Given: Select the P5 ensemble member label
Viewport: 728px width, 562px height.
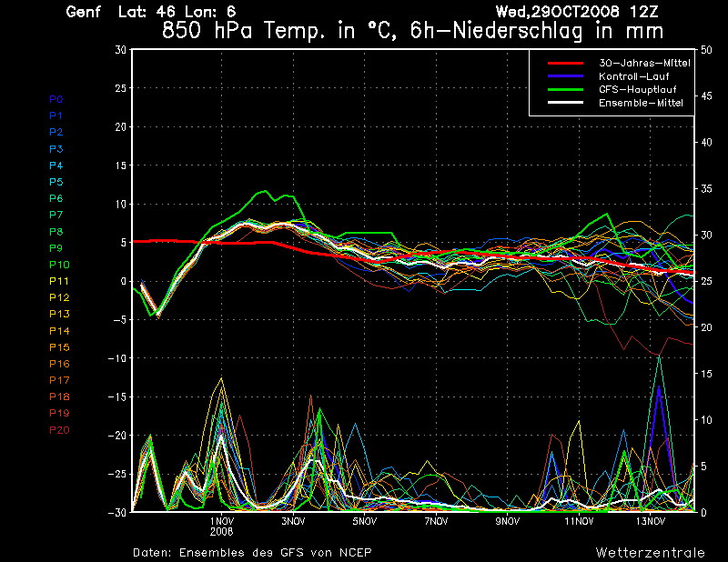Looking at the screenshot, I should 56,182.
